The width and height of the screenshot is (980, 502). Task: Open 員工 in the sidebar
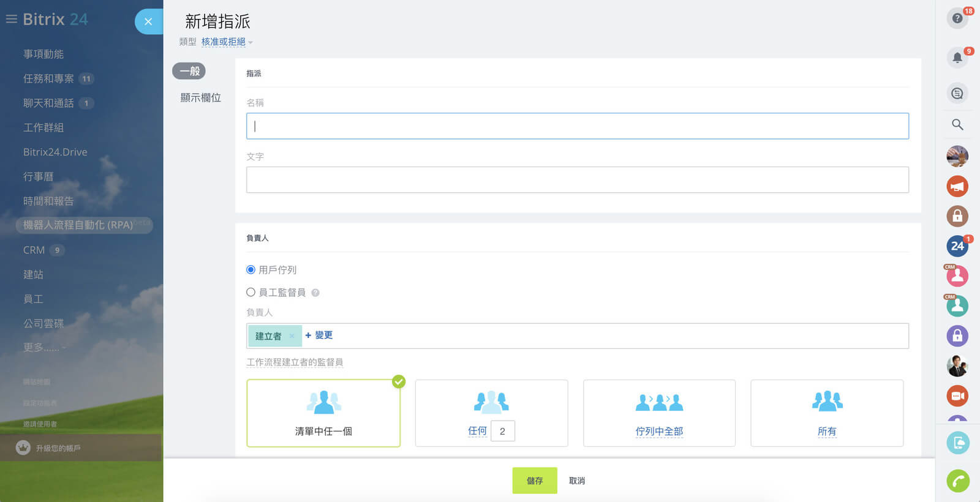coord(33,299)
